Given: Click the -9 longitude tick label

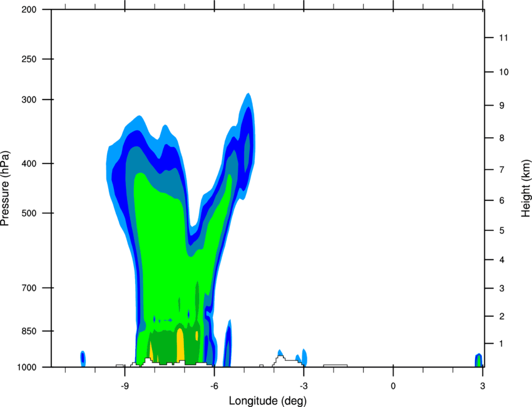Looking at the screenshot, I should [125, 386].
